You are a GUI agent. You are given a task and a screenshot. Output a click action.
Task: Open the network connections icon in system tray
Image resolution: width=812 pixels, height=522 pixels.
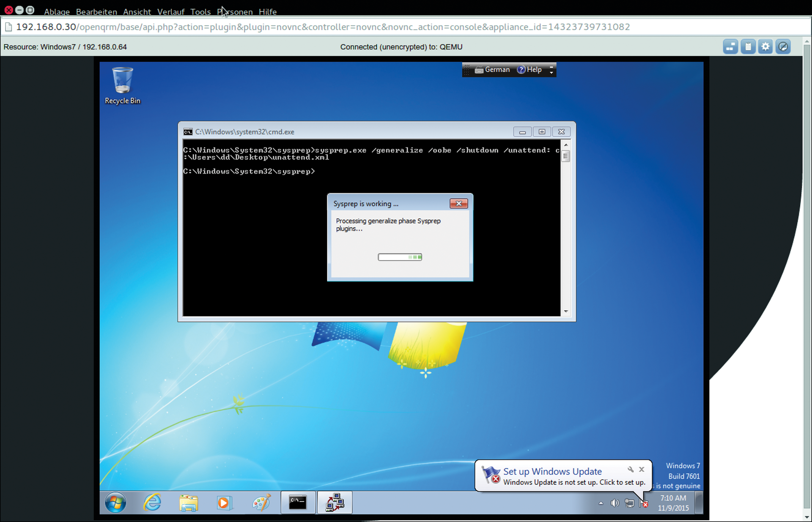tap(629, 503)
